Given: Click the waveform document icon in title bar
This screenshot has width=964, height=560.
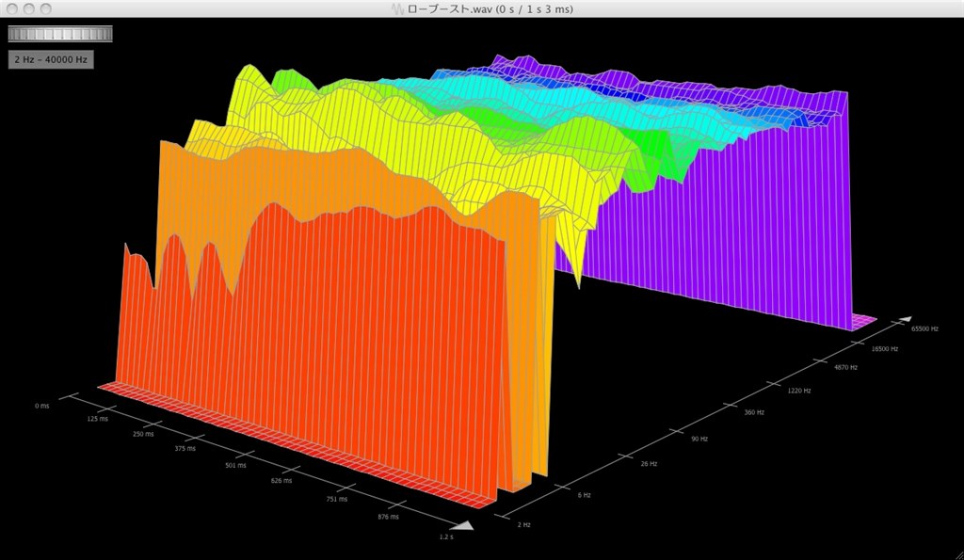Looking at the screenshot, I should 398,8.
